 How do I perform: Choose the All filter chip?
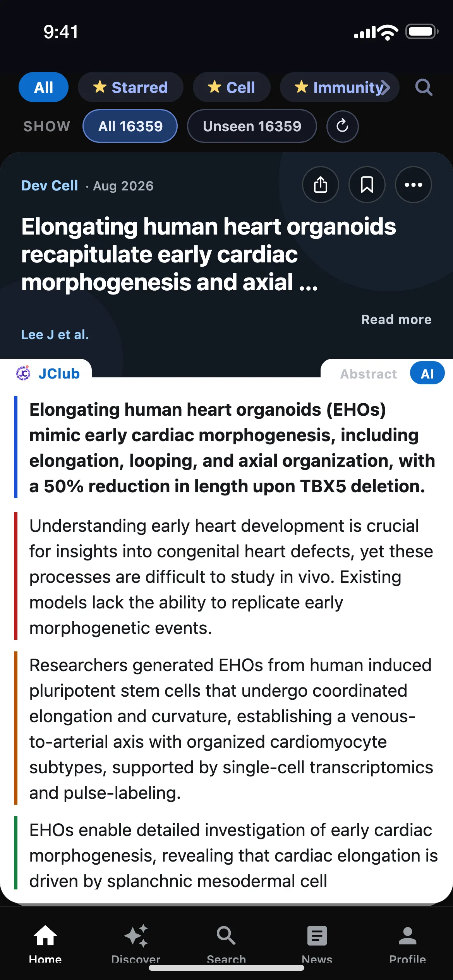pos(43,87)
